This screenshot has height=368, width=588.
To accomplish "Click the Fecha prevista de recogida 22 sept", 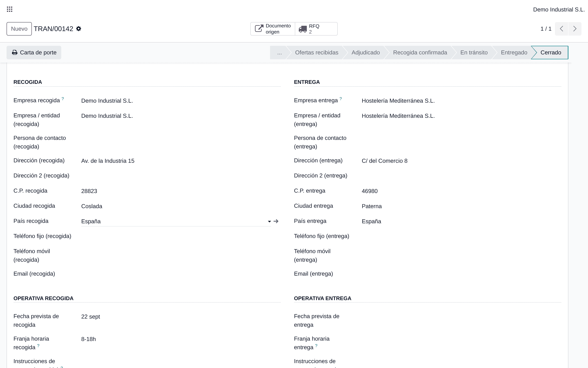I will [x=91, y=317].
